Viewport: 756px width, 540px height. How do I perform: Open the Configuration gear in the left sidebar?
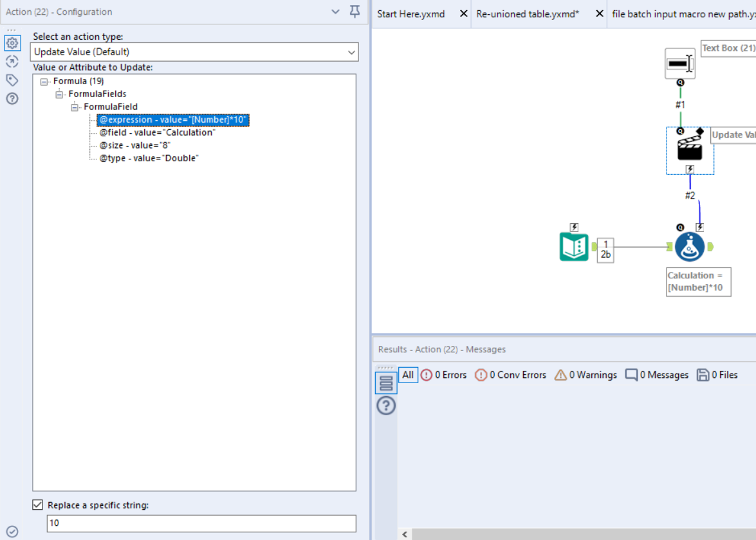pos(13,43)
